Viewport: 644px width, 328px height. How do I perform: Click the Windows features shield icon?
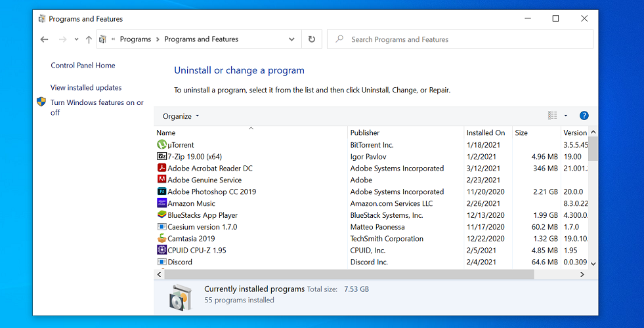41,102
